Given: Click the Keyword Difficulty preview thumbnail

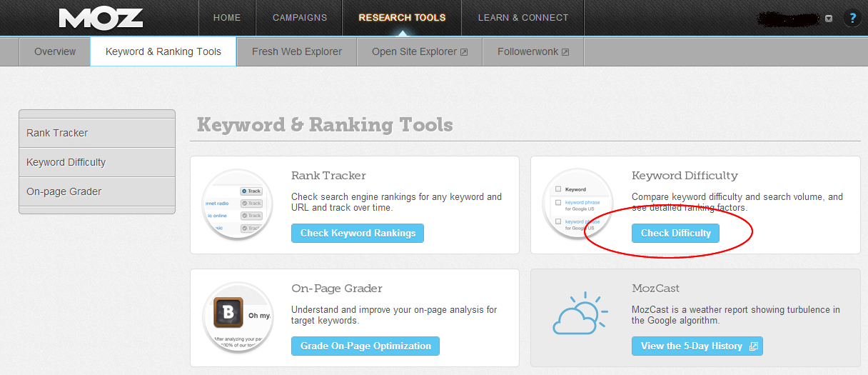Looking at the screenshot, I should tap(578, 204).
